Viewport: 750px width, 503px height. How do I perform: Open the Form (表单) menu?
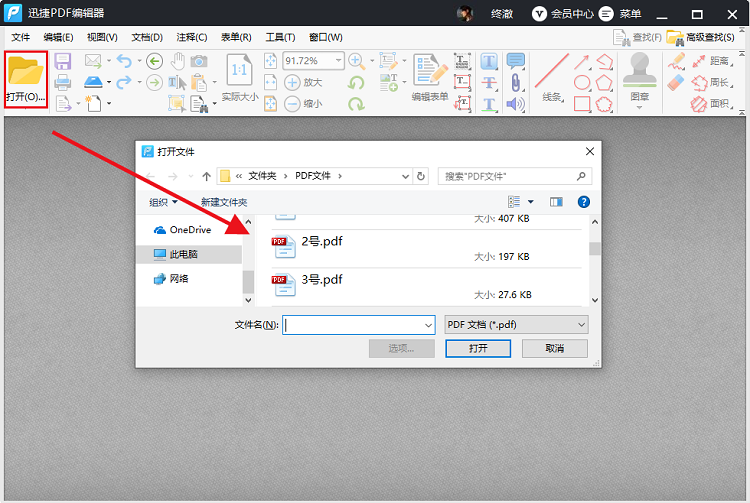pos(236,37)
